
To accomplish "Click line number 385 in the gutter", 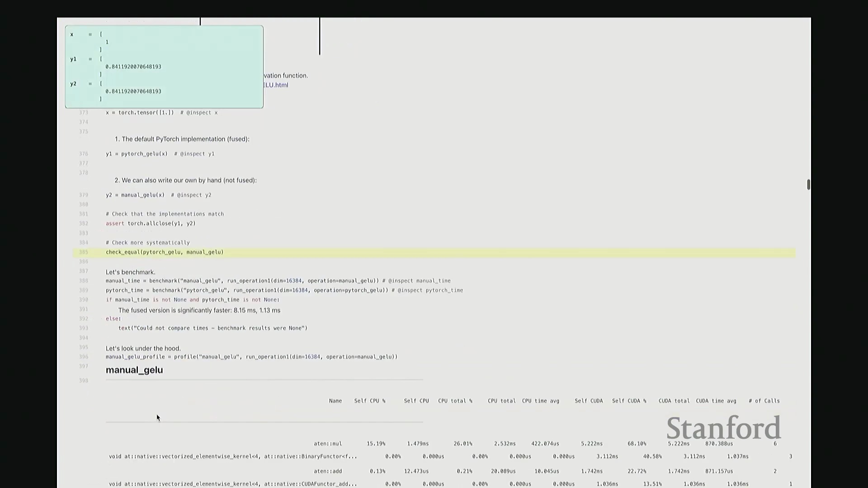I will (84, 252).
